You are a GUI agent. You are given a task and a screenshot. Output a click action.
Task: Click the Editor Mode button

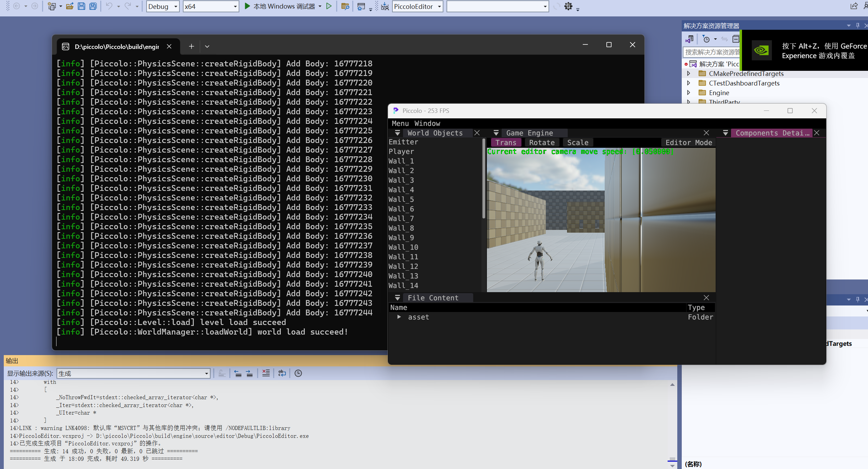point(689,143)
